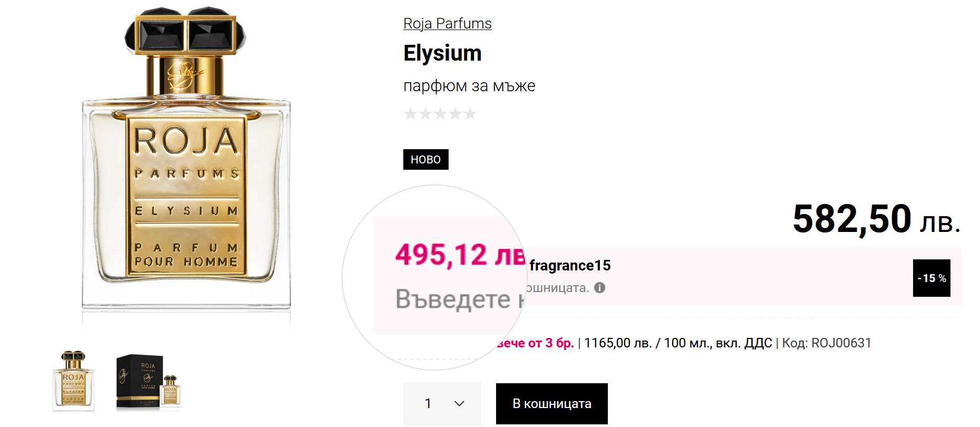Click the -15 % discount badge
This screenshot has width=980, height=427.
pos(932,278)
